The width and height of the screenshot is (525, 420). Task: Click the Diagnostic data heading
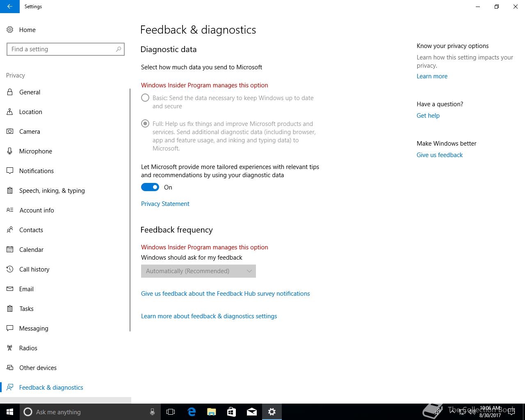169,50
